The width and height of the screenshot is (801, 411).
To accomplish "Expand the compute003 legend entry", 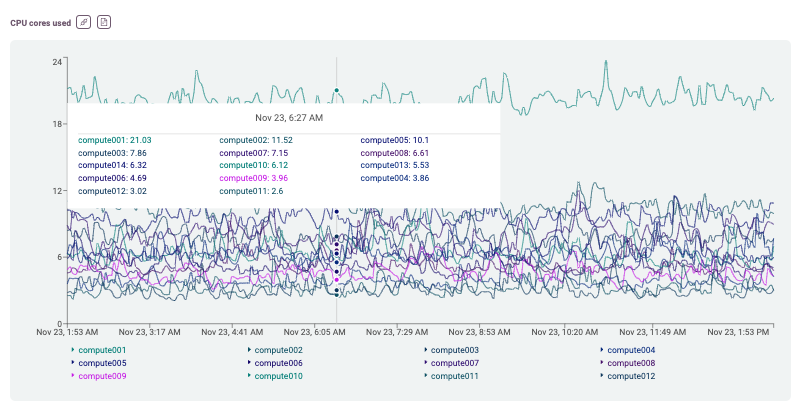I will (455, 350).
